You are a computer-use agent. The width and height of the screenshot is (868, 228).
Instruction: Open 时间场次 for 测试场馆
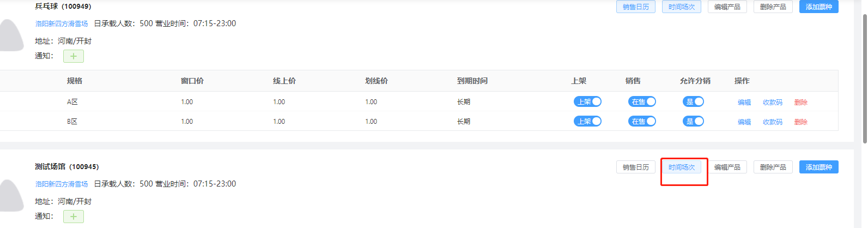[x=681, y=167]
